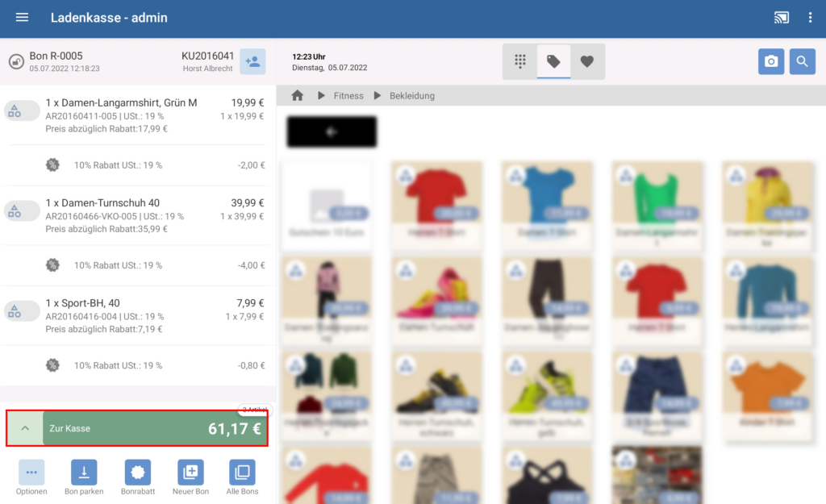The width and height of the screenshot is (826, 504).
Task: Navigate to Fitness category breadcrumb
Action: tap(348, 96)
